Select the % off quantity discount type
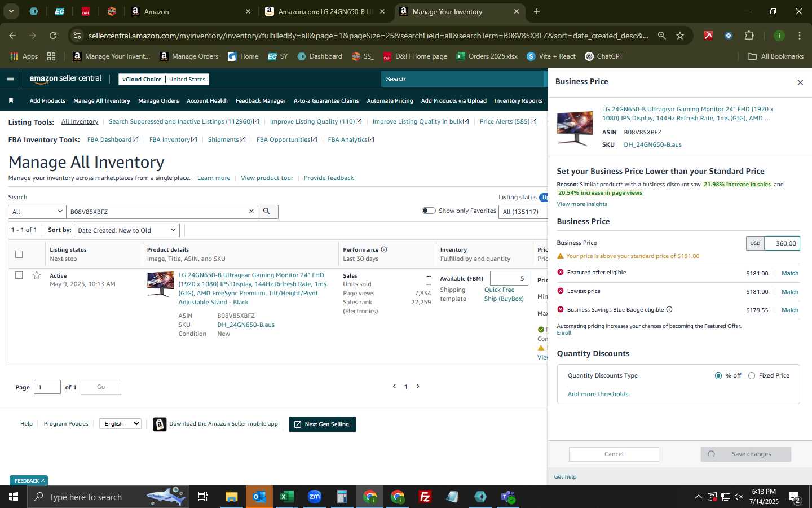This screenshot has width=812, height=508. (x=718, y=375)
